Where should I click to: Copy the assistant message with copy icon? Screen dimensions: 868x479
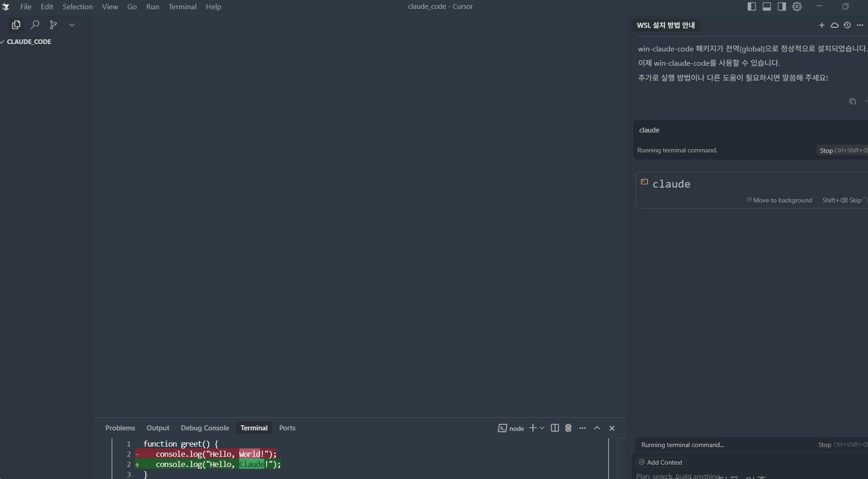point(852,101)
